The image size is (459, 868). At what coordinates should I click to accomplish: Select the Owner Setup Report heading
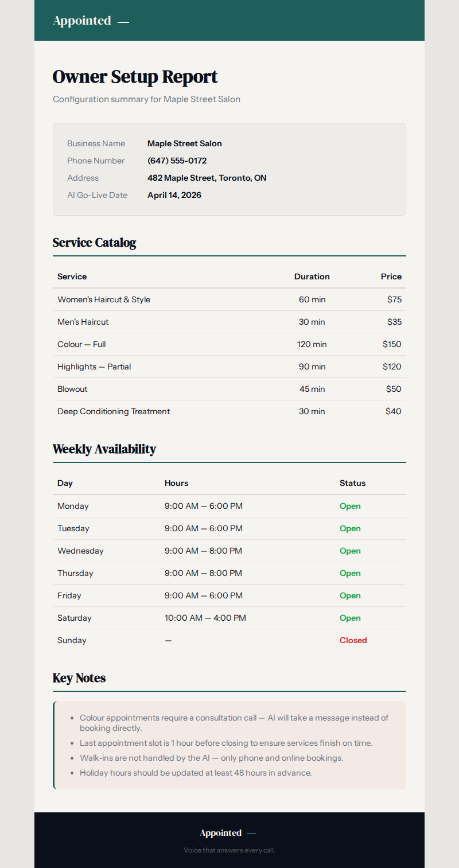(135, 77)
